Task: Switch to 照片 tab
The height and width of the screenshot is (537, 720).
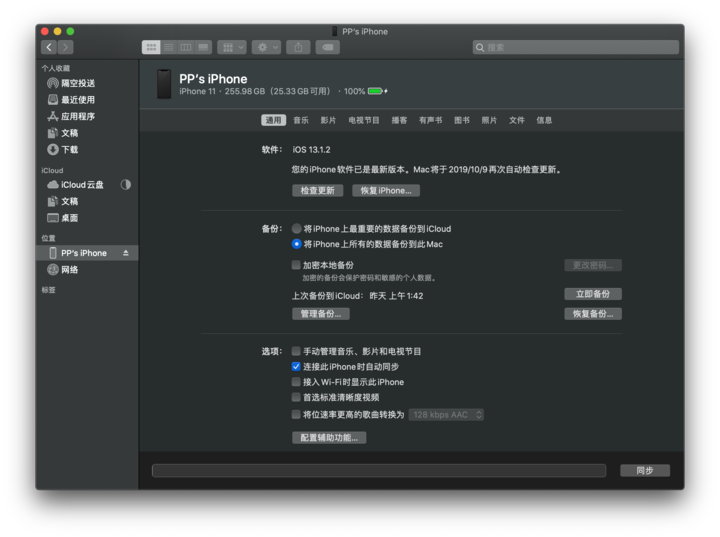Action: click(x=489, y=120)
